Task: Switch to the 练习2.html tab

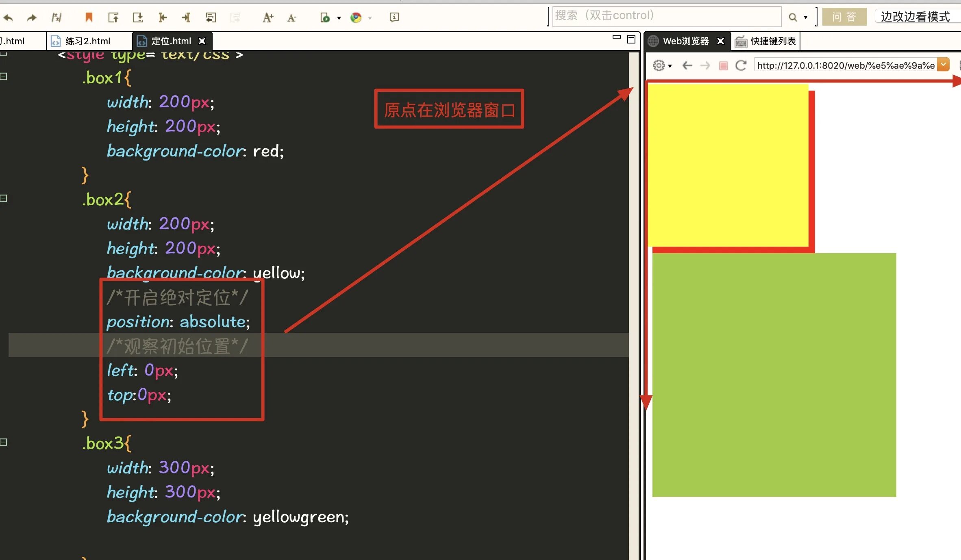Action: click(87, 41)
